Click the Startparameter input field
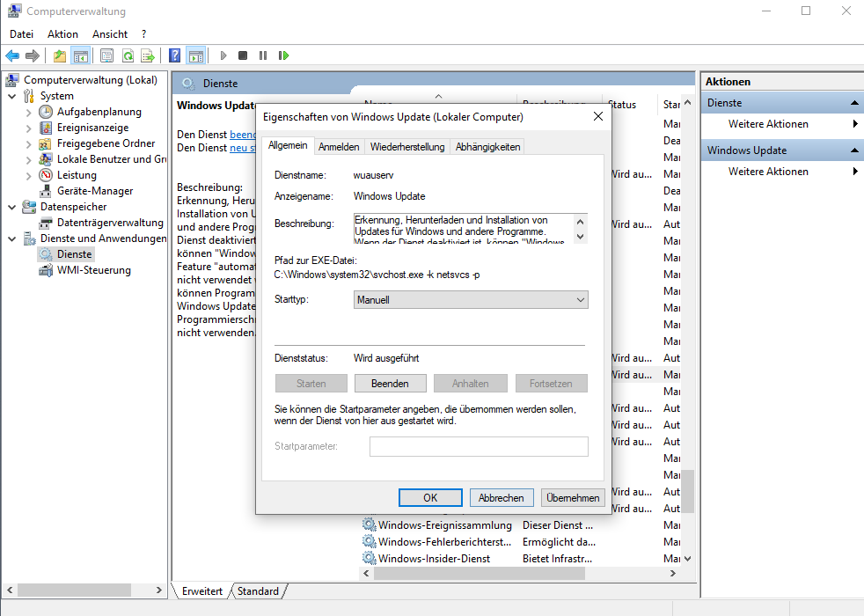 pos(479,447)
